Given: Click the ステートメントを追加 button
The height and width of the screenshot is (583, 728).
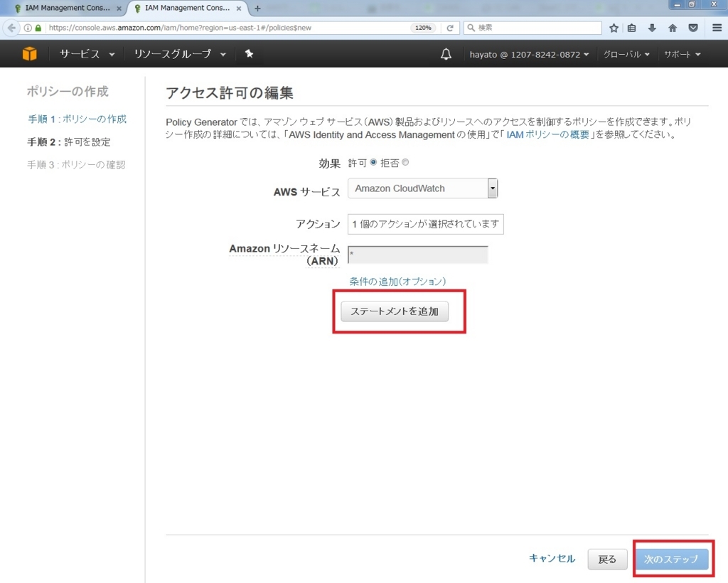Looking at the screenshot, I should [395, 311].
